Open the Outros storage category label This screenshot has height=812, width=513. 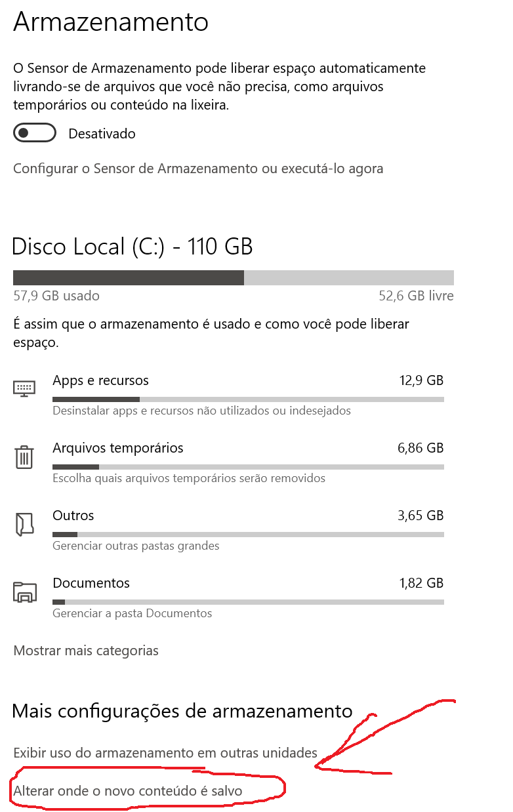click(x=73, y=516)
